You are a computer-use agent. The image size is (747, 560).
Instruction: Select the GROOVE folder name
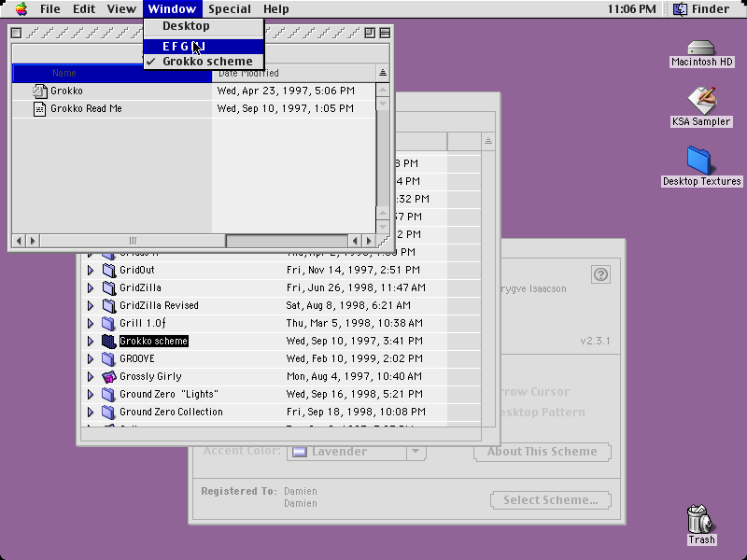coord(137,358)
